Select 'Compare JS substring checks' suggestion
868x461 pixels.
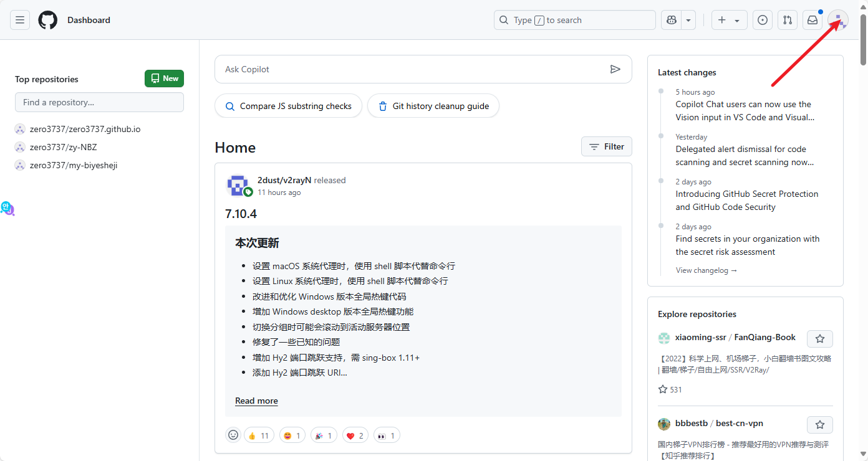tap(288, 106)
